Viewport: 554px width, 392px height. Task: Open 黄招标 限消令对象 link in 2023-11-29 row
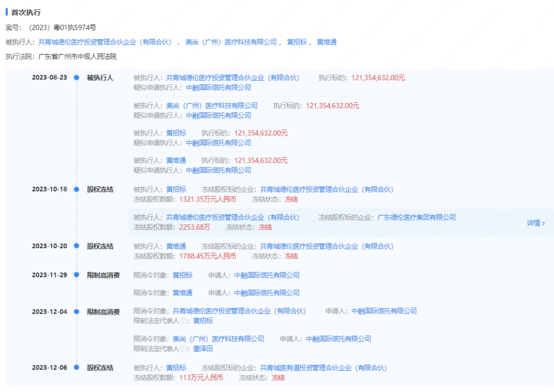coord(182,275)
